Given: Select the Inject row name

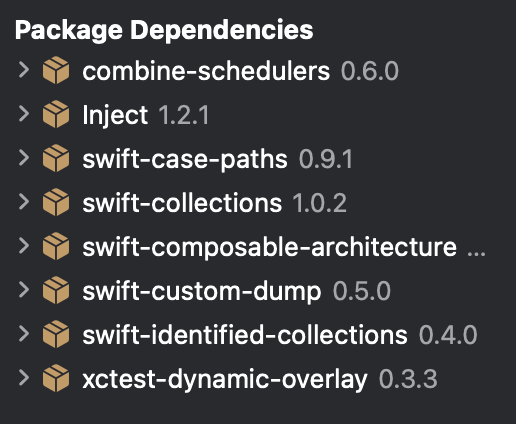Looking at the screenshot, I should 115,116.
